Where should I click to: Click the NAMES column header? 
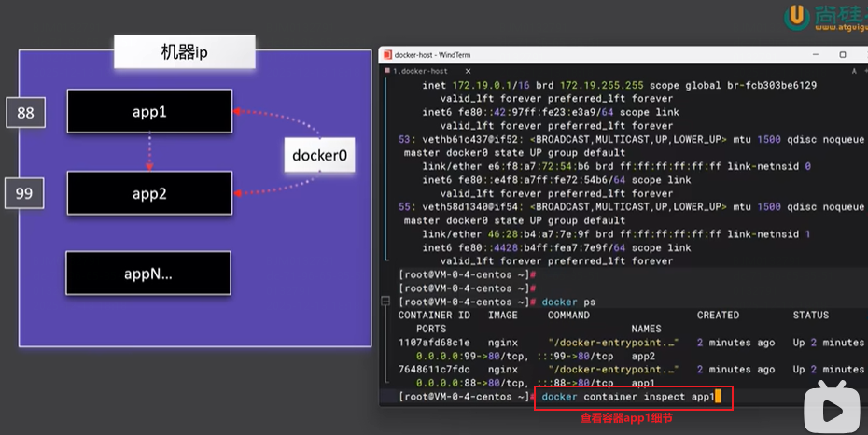[646, 329]
